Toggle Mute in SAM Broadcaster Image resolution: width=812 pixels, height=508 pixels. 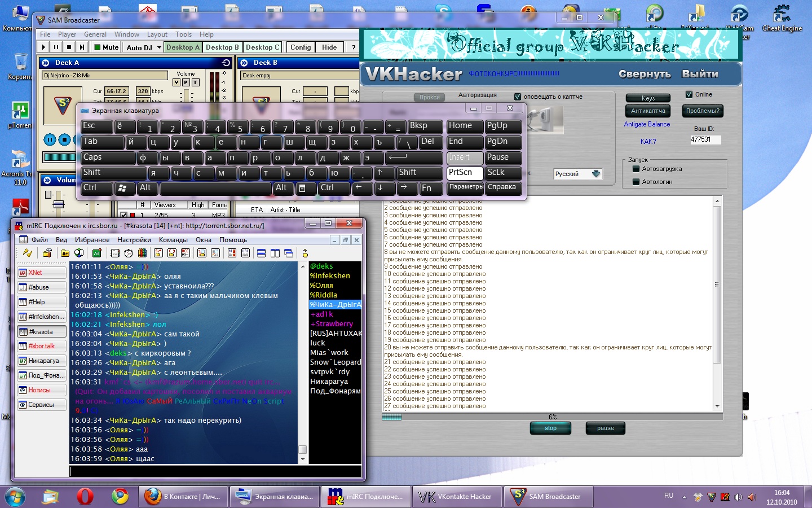point(106,47)
